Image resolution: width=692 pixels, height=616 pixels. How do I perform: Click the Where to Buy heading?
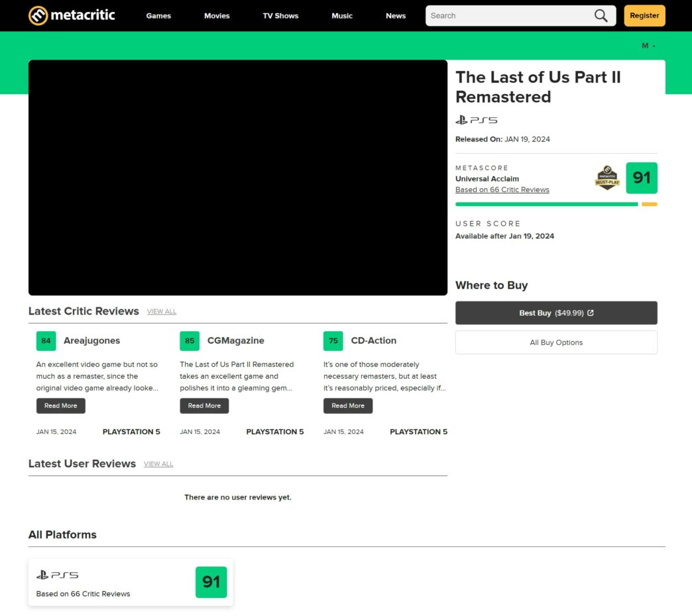[x=492, y=285]
